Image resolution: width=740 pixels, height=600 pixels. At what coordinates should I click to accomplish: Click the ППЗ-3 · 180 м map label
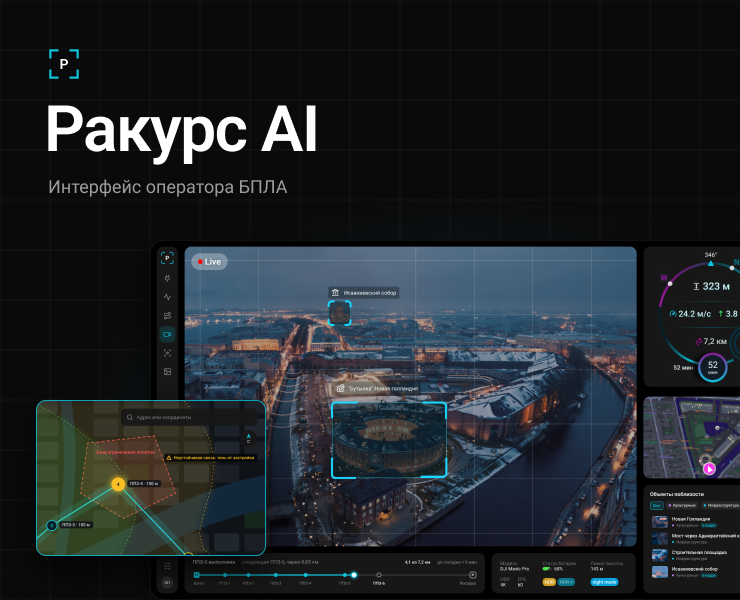(76, 525)
